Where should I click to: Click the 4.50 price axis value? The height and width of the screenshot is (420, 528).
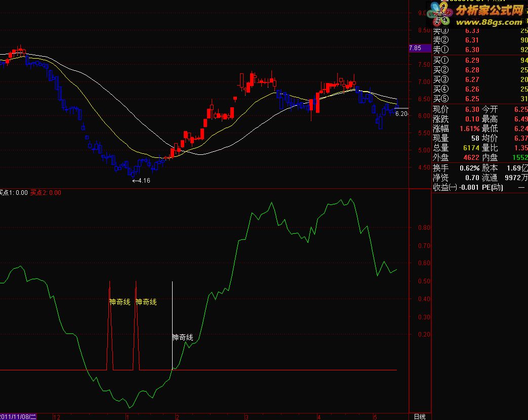coord(424,167)
